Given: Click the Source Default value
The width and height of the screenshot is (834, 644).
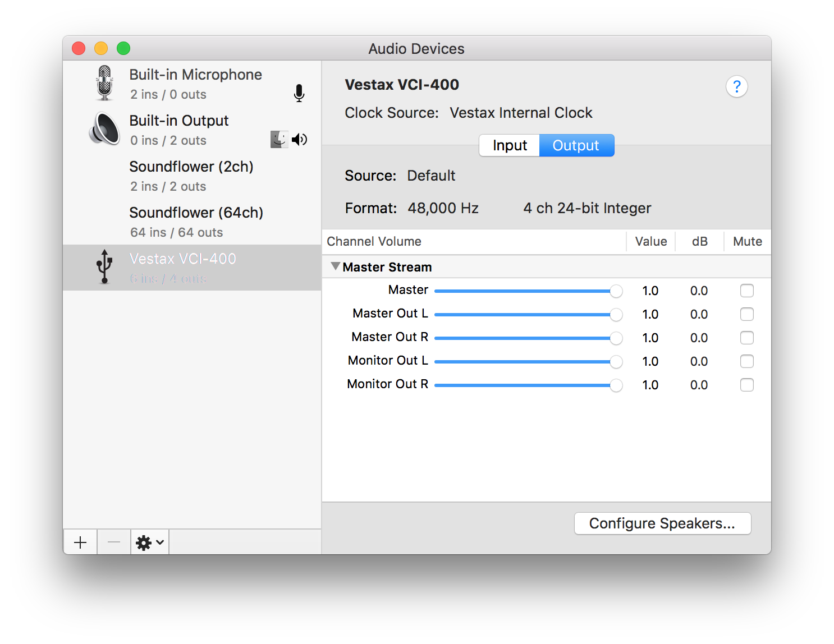Looking at the screenshot, I should click(431, 176).
